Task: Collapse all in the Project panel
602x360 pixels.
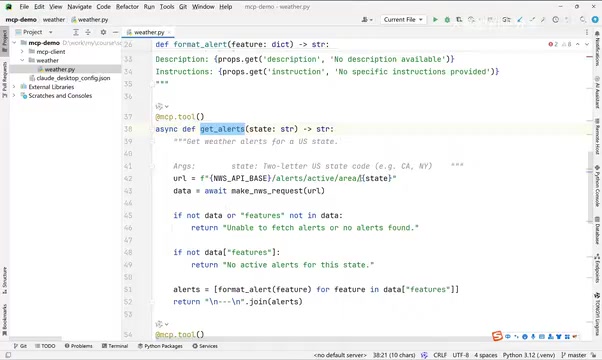Action: click(x=88, y=32)
